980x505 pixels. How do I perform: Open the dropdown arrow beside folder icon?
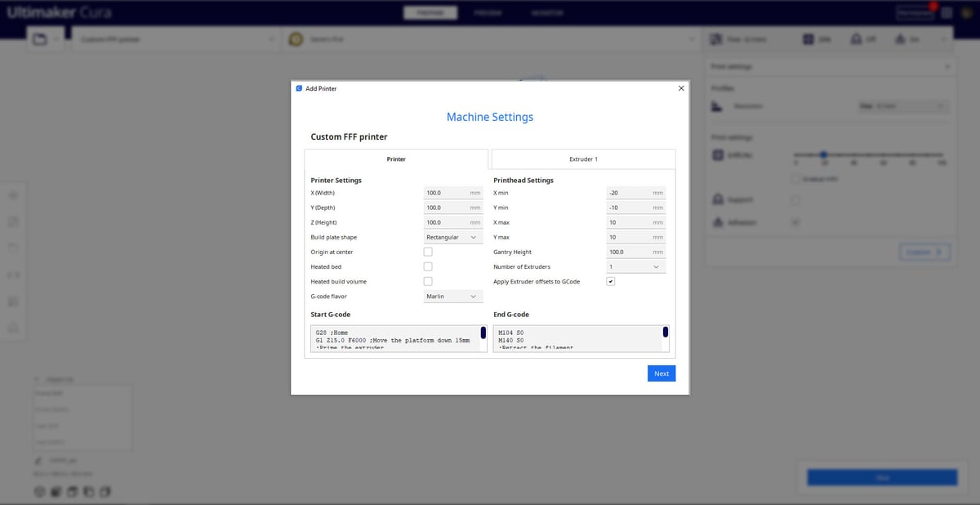tap(56, 39)
